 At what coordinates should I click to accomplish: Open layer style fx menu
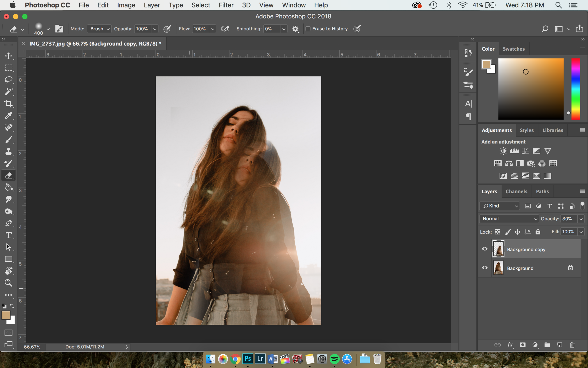point(510,345)
